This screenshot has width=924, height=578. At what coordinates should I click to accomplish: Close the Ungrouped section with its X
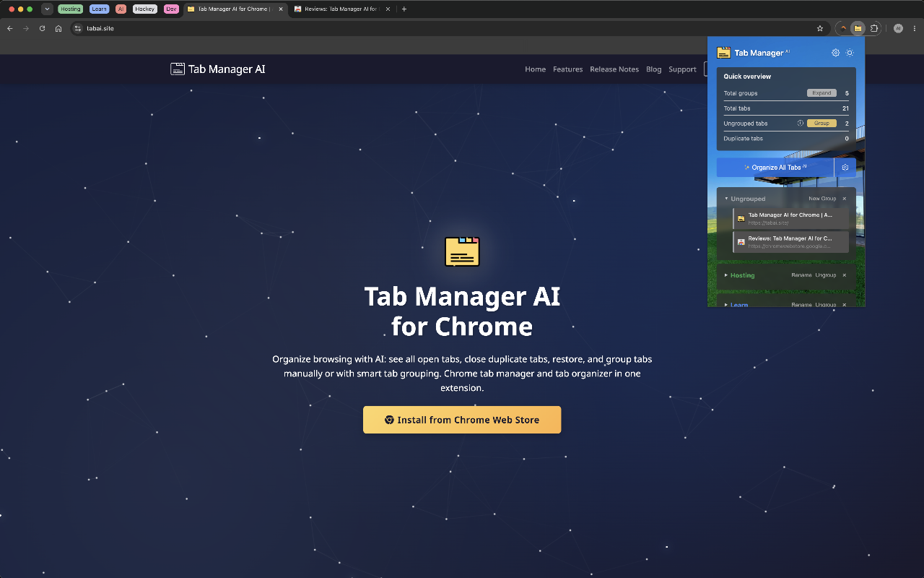click(x=845, y=199)
